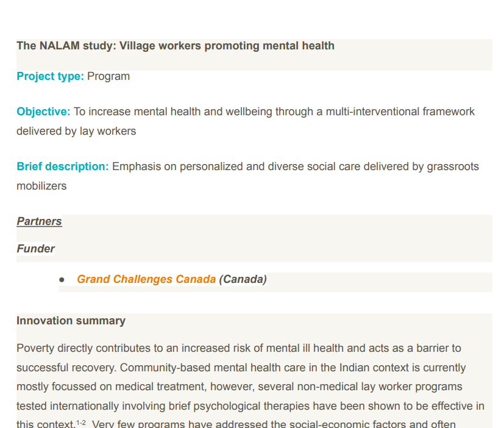Click the NALAM study title heading
Screen dimensions: 504x428
tap(176, 46)
